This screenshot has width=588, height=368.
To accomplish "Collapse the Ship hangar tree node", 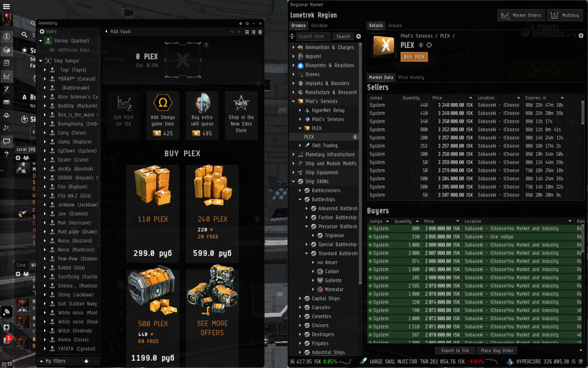I will point(41,61).
